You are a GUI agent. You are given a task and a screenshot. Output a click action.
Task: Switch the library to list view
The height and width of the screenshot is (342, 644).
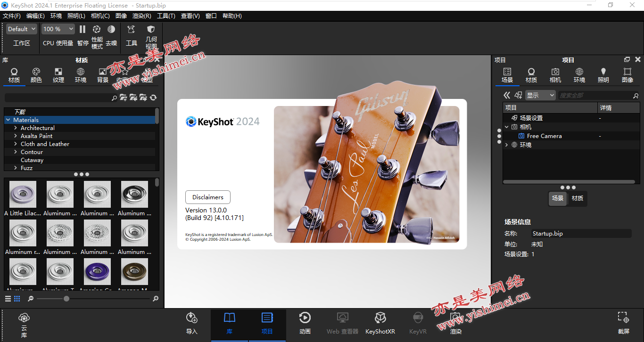8,299
